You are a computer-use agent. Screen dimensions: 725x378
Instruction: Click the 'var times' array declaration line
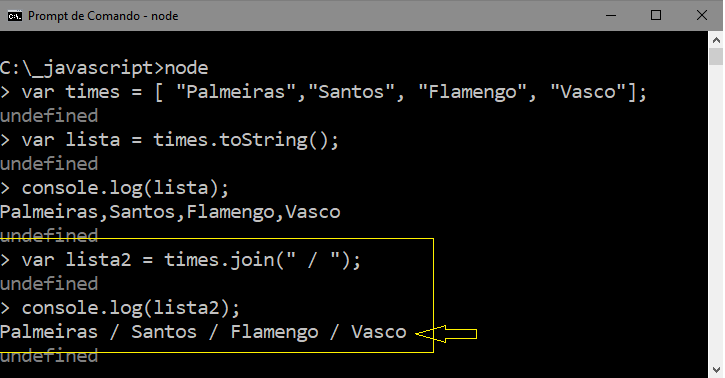[323, 92]
